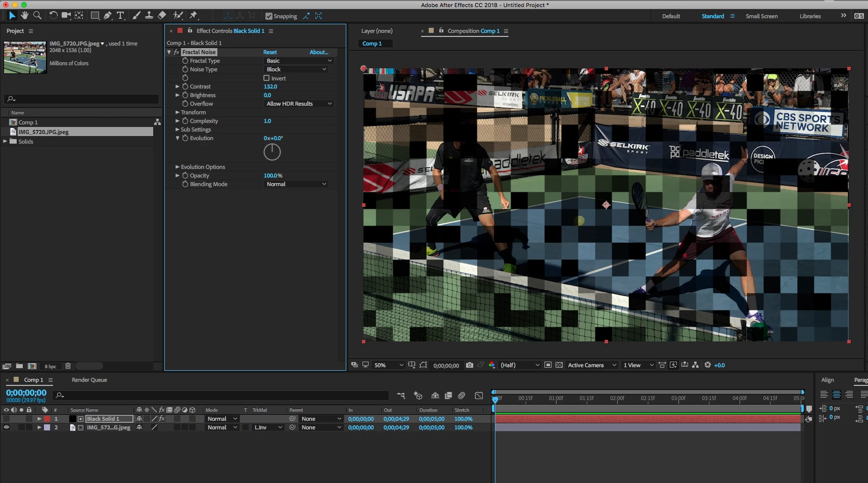Image resolution: width=868 pixels, height=483 pixels.
Task: Click the About link for Fractal Noise
Action: [x=319, y=52]
